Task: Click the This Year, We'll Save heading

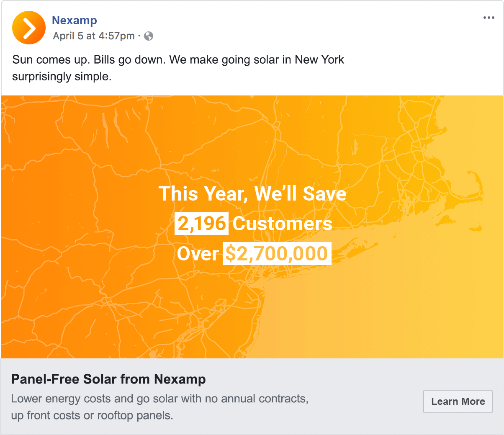Action: pyautogui.click(x=252, y=194)
